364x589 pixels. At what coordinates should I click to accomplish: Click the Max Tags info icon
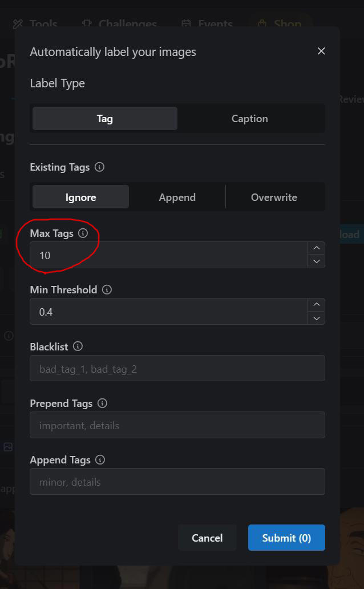83,233
